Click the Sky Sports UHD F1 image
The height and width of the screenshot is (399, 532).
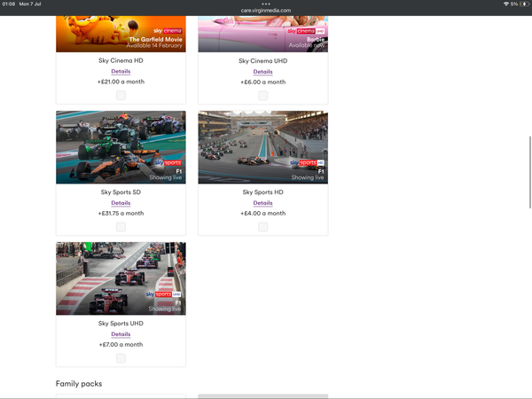click(121, 278)
